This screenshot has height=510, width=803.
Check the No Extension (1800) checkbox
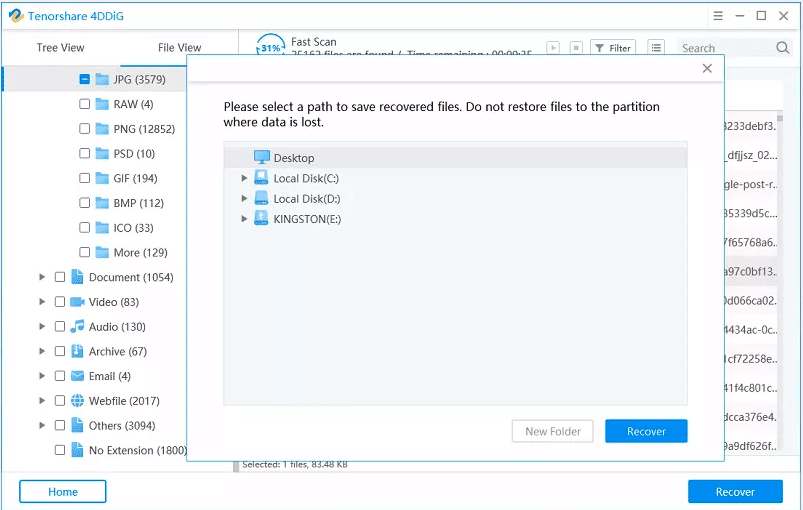coord(60,450)
